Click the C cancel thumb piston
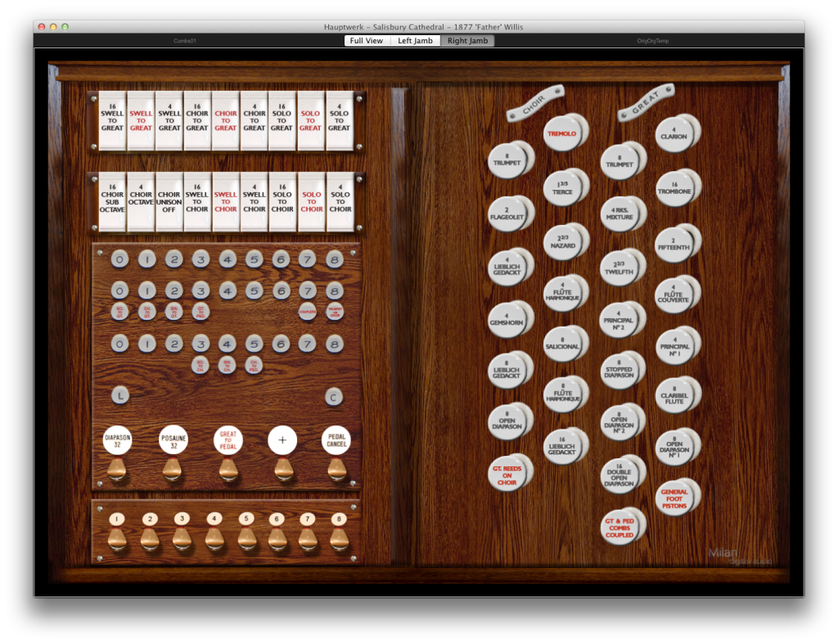Image resolution: width=838 pixels, height=644 pixels. [334, 397]
